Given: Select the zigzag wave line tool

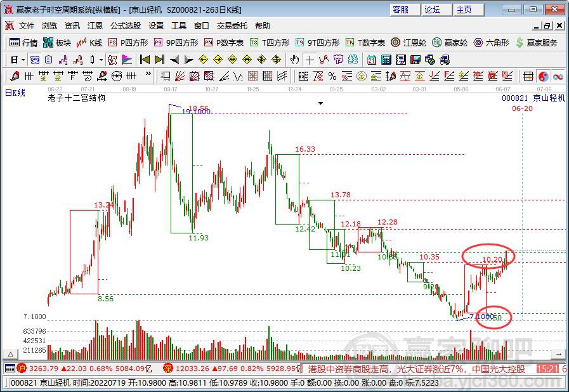Looking at the screenshot, I should coord(238,76).
